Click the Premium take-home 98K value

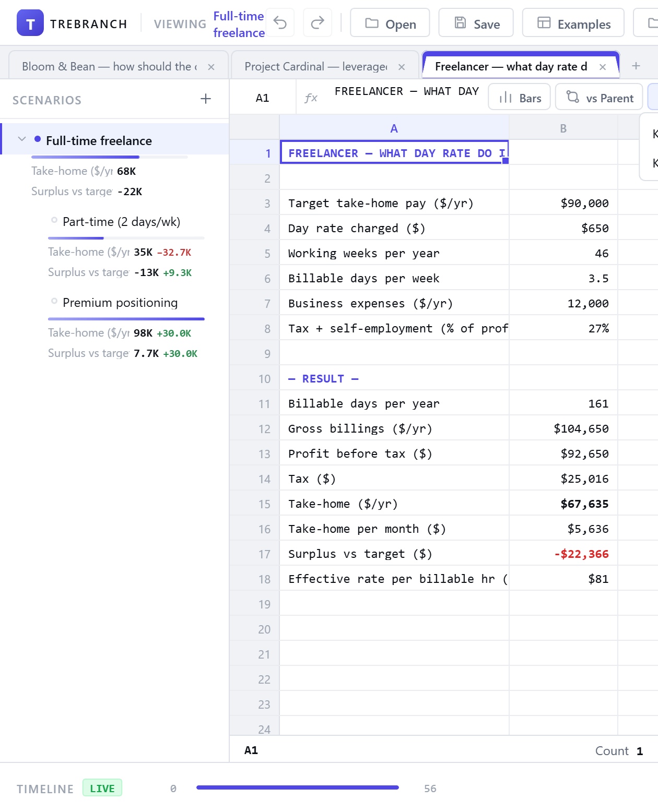pos(143,333)
